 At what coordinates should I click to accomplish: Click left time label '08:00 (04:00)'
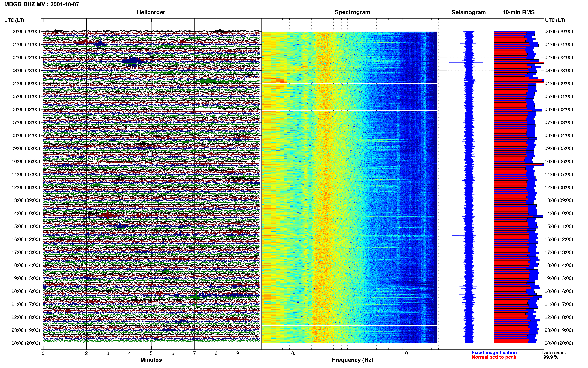[26, 135]
